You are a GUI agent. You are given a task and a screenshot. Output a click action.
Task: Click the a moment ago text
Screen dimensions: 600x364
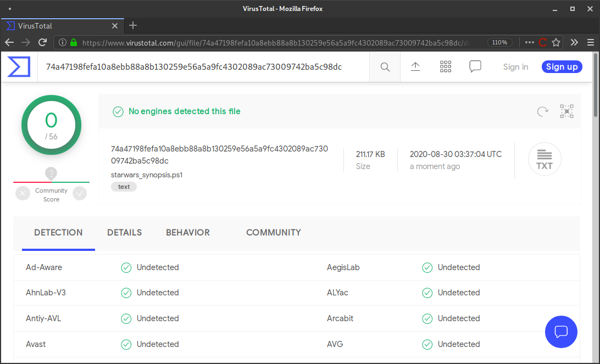(435, 166)
